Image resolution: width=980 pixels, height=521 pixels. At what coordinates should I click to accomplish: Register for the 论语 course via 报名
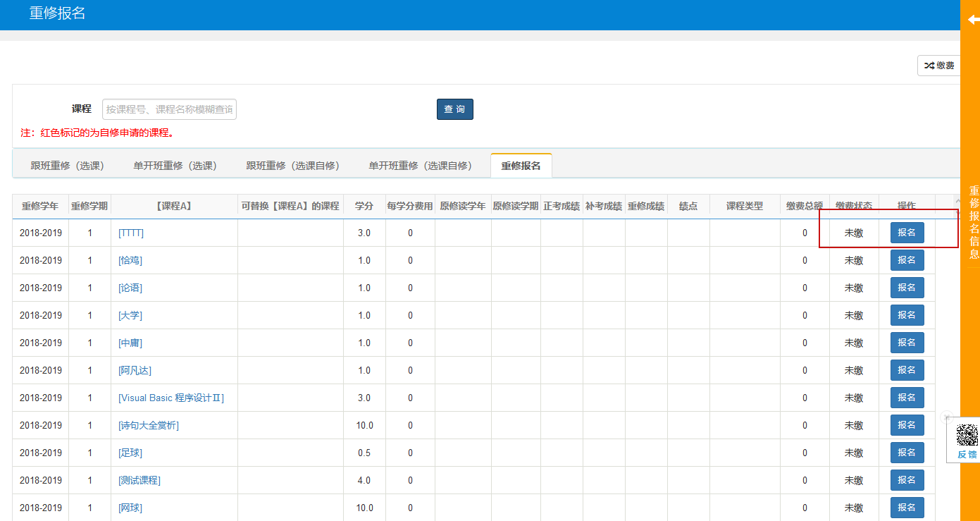click(x=907, y=288)
